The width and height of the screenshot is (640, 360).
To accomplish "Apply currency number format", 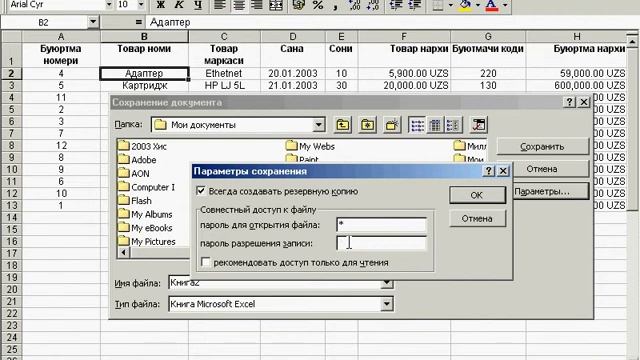I will (299, 5).
